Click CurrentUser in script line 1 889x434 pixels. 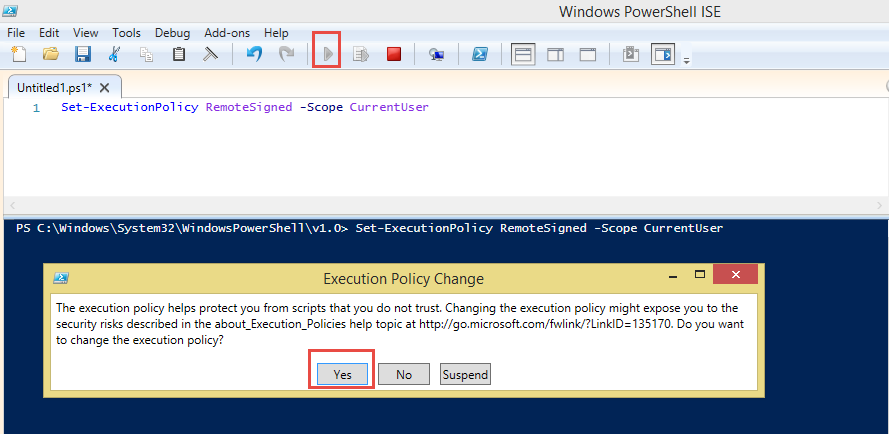389,107
